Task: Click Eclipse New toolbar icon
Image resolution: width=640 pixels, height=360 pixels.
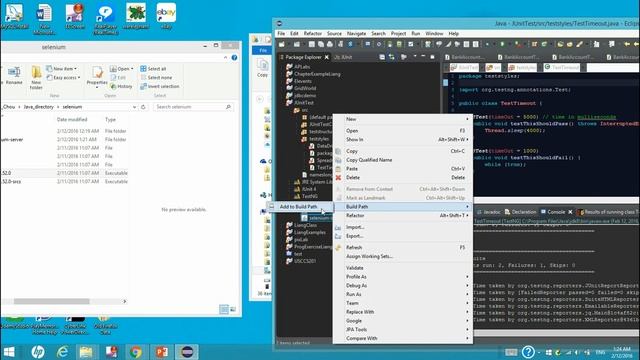Action: pyautogui.click(x=282, y=44)
